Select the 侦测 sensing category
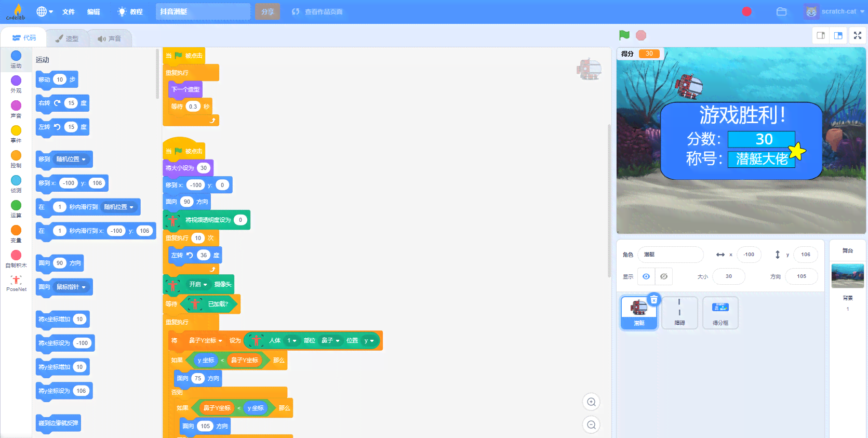The image size is (868, 438). click(x=16, y=184)
